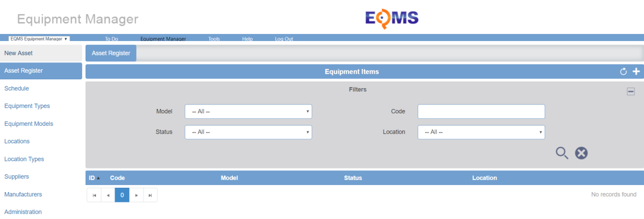
Task: Open the To Do menu item
Action: (x=111, y=39)
